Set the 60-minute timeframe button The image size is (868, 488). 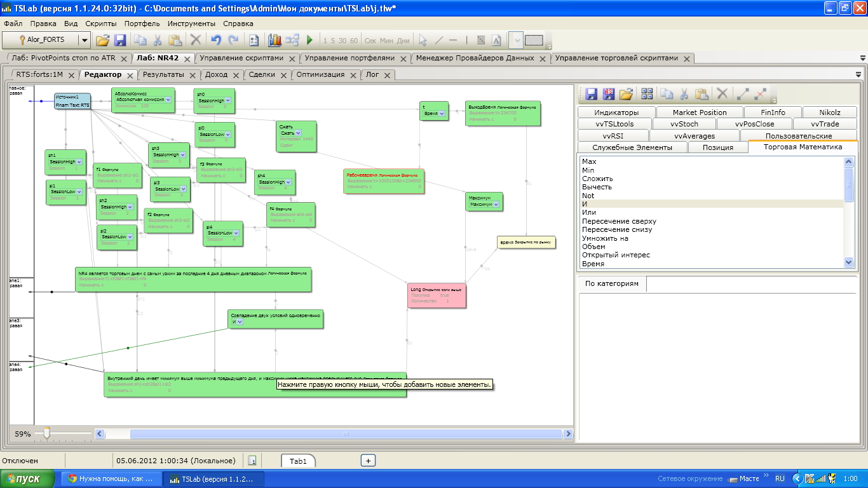354,41
